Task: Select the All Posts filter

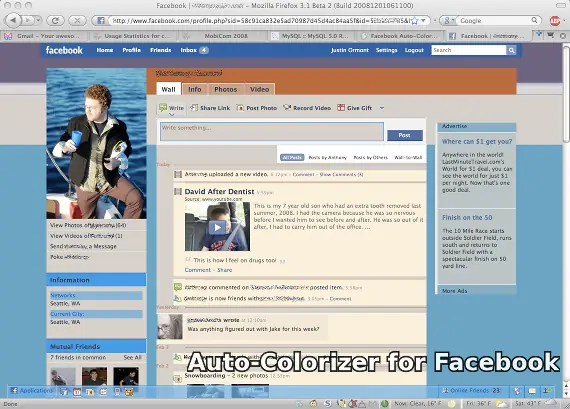Action: tap(292, 157)
